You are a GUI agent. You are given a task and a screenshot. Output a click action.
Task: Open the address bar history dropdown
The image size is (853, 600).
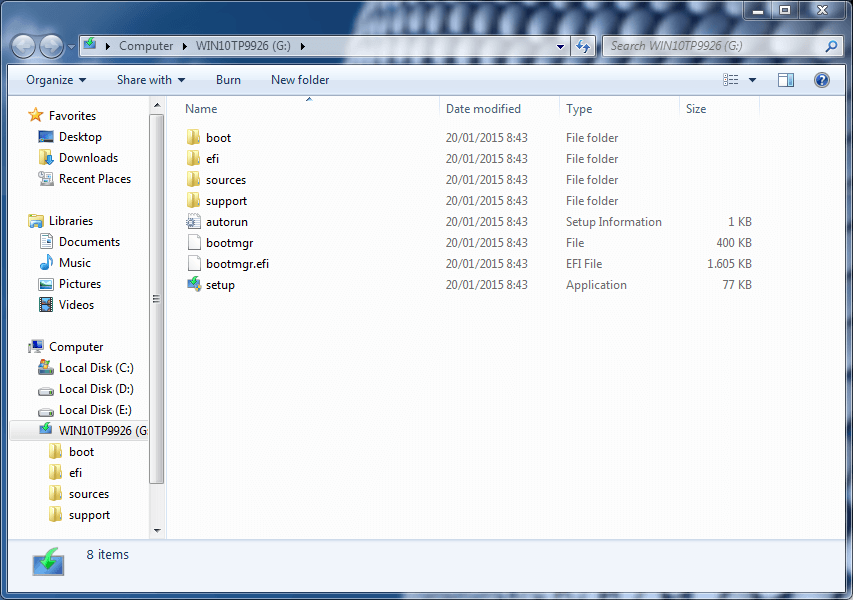tap(560, 46)
